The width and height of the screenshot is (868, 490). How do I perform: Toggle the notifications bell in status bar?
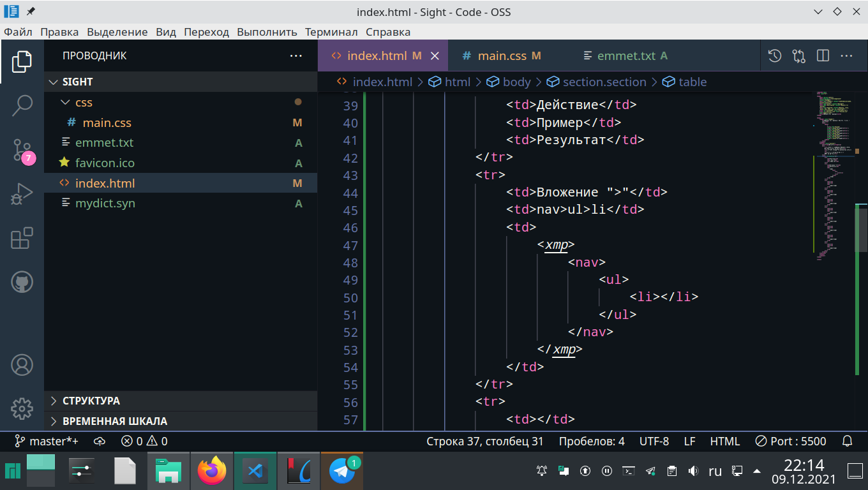[848, 442]
